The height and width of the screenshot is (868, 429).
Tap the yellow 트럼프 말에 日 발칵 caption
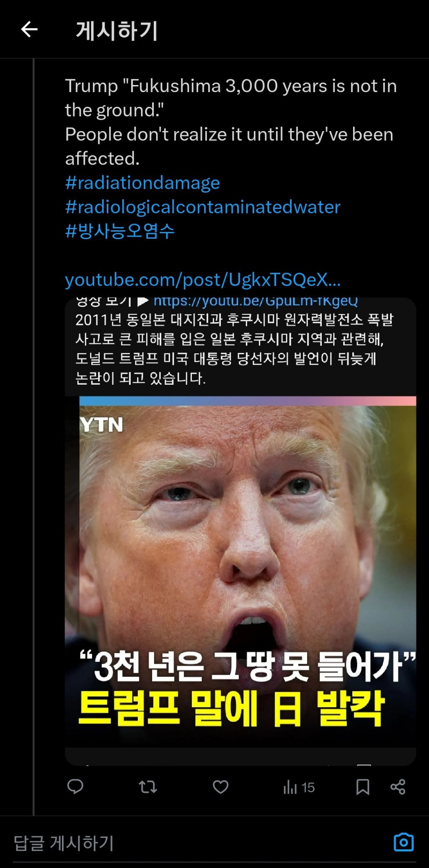(x=232, y=708)
